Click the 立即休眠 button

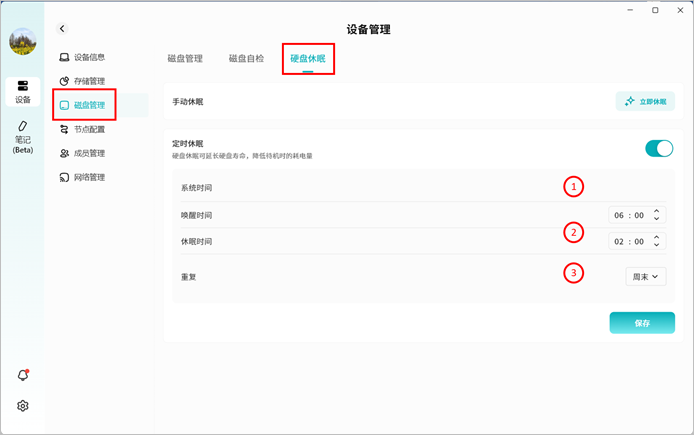point(645,101)
